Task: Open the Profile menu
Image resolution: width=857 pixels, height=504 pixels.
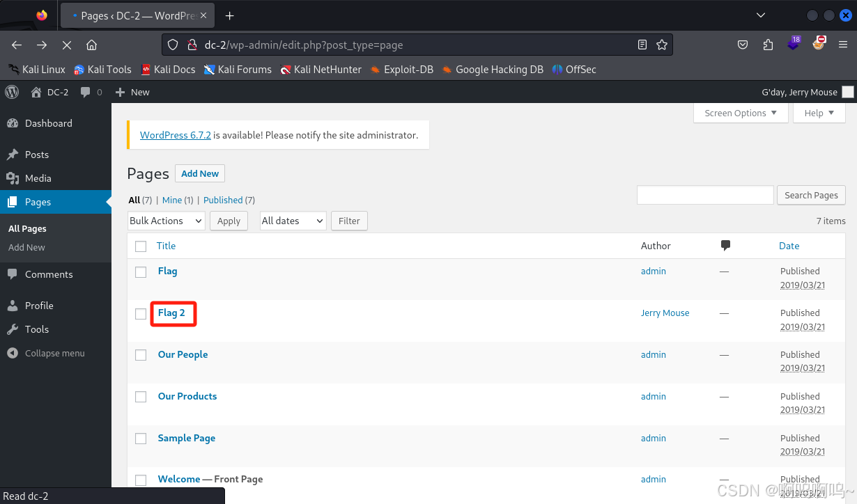Action: [x=56, y=306]
